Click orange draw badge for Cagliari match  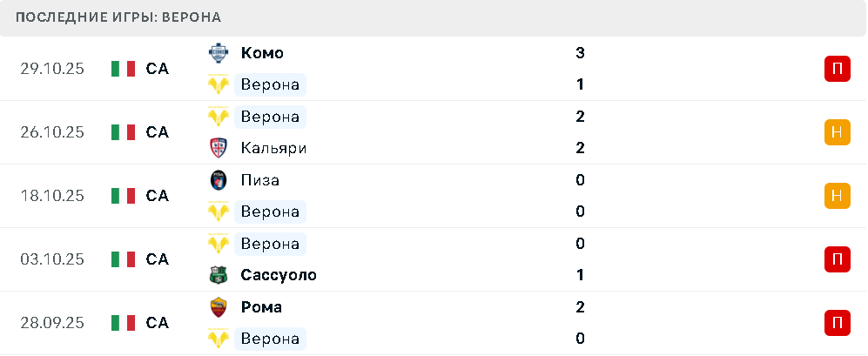tap(837, 132)
